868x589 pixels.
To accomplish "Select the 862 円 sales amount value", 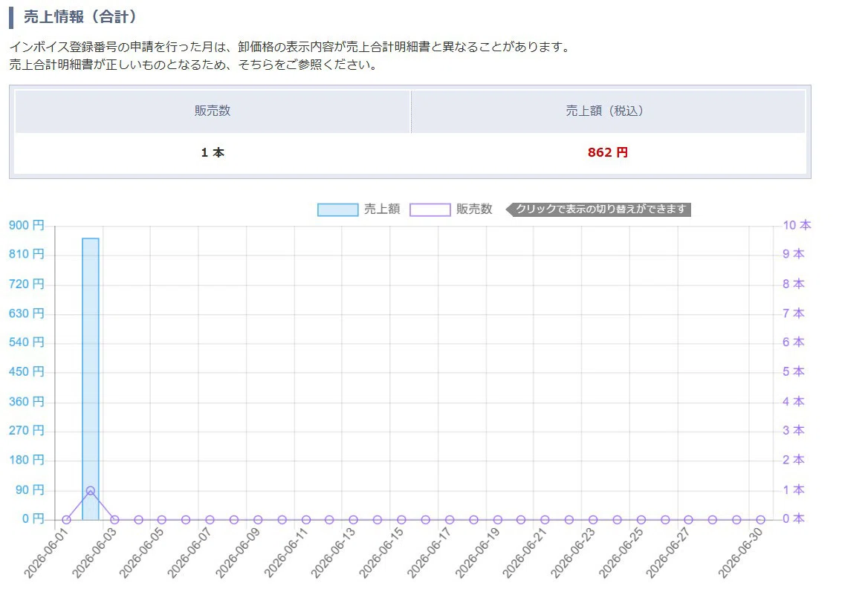I will click(x=608, y=153).
